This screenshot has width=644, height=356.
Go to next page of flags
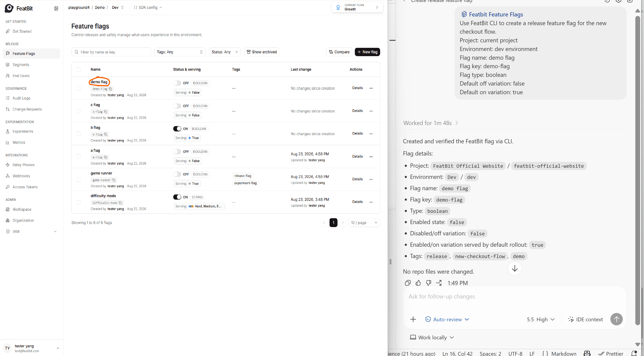click(x=343, y=223)
